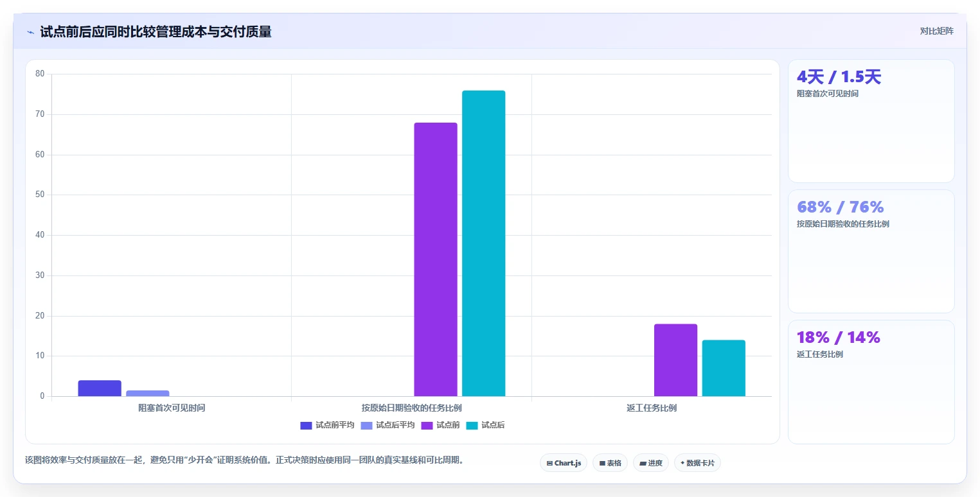Click the 阻塞首次可见时间 card caption
Image resolution: width=980 pixels, height=497 pixels.
[x=827, y=94]
